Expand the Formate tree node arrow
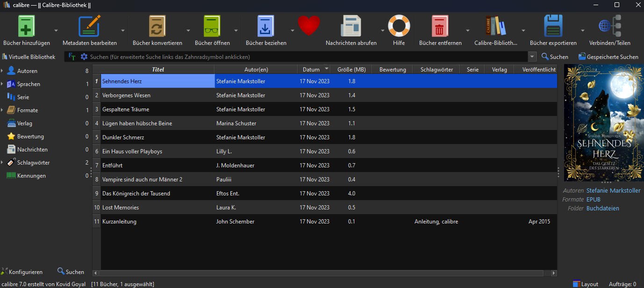This screenshot has height=288, width=644. 2,110
